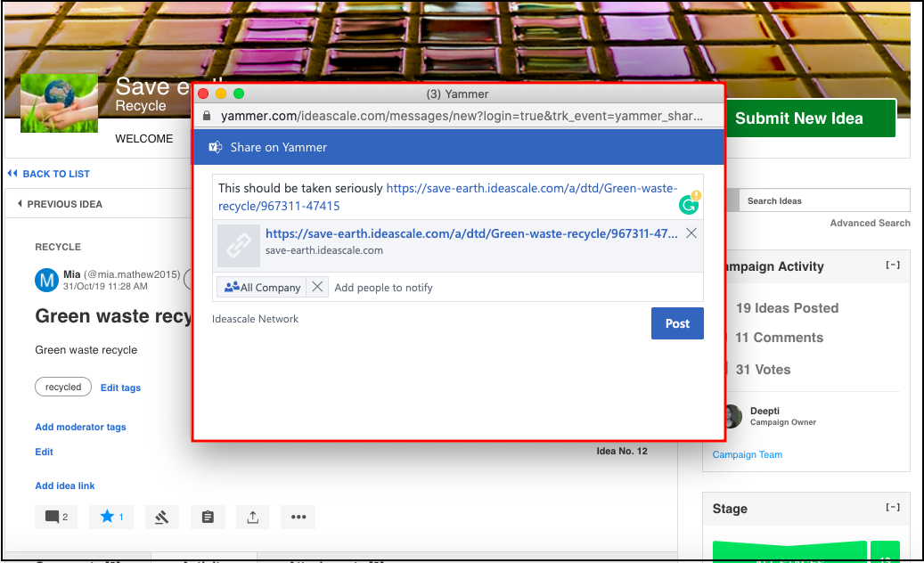Click Mia's author name
Screen dimensions: 924x563
tap(72, 274)
